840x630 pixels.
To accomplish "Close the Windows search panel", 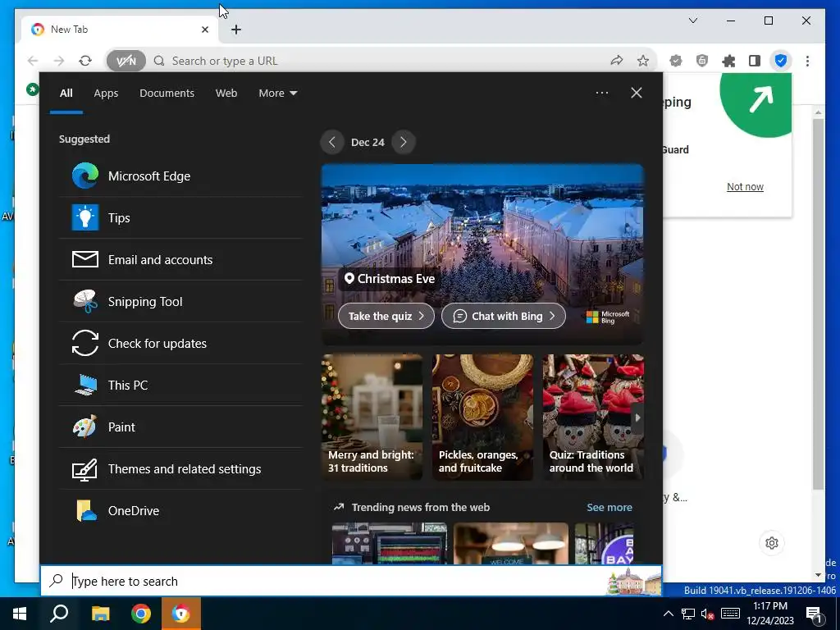I will [637, 93].
